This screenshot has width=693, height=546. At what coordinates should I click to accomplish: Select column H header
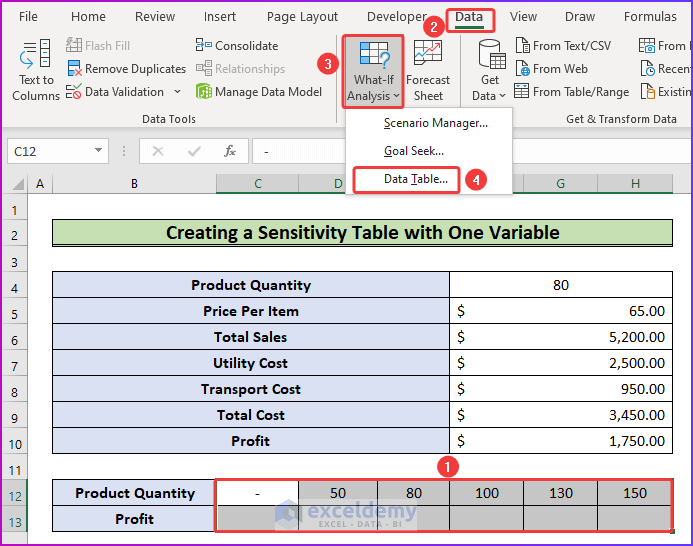[635, 183]
